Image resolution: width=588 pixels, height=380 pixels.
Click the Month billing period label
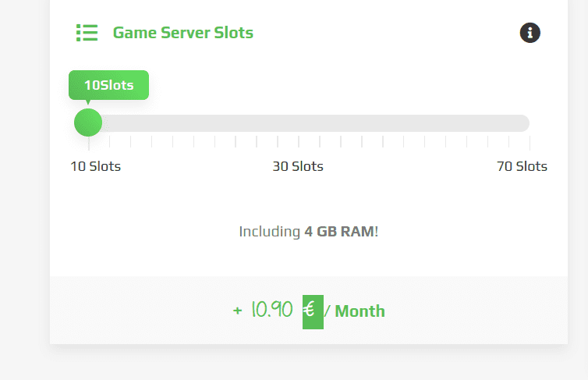(360, 311)
